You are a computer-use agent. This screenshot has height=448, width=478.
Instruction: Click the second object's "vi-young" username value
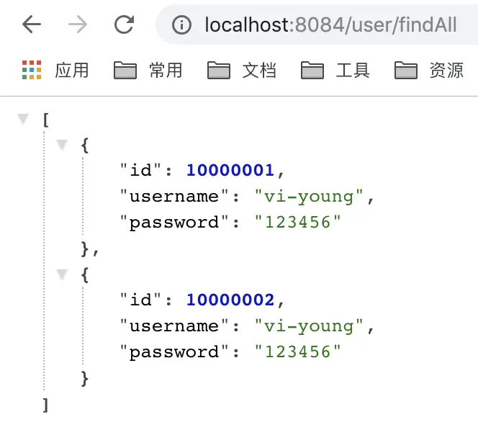pyautogui.click(x=309, y=326)
